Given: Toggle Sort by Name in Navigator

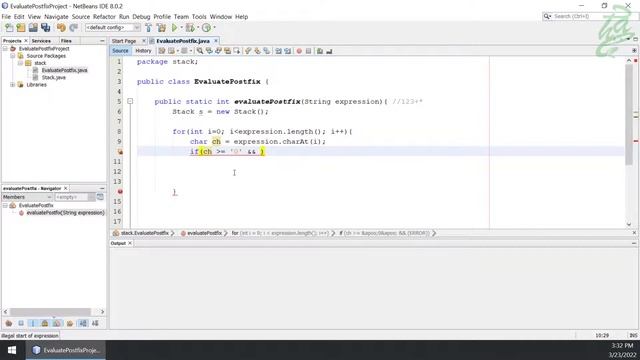Looking at the screenshot, I should click(x=83, y=323).
